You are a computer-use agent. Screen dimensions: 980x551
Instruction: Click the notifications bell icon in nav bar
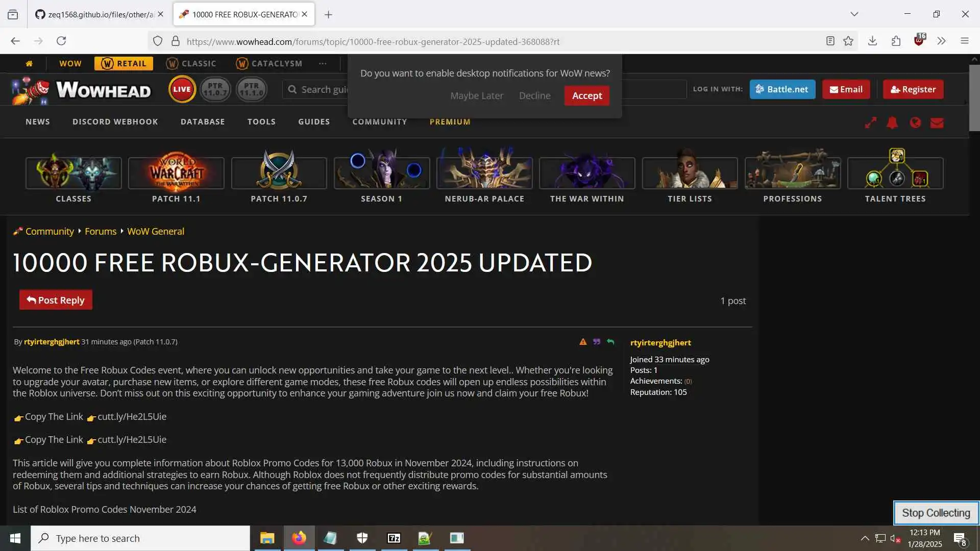892,122
